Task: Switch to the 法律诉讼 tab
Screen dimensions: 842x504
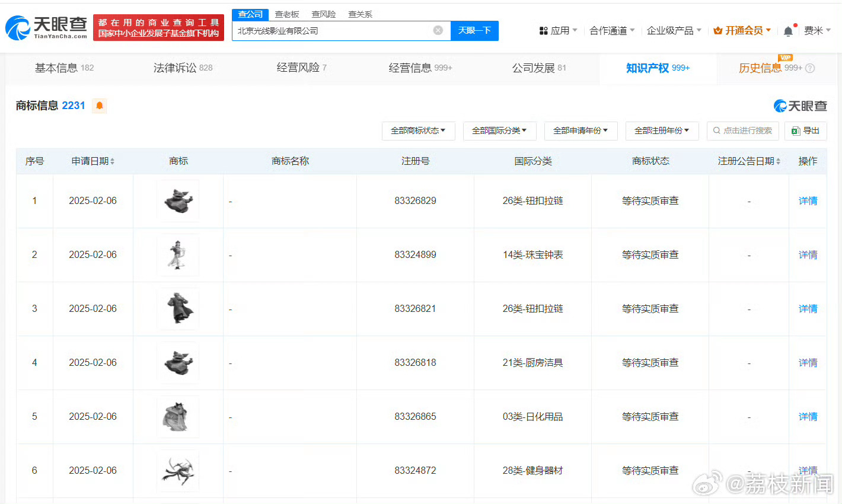Action: [x=183, y=68]
